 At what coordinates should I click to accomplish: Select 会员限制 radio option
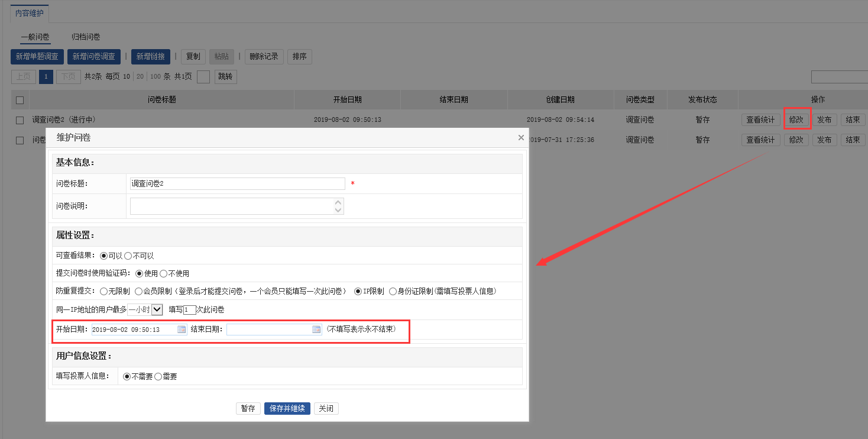pos(138,291)
